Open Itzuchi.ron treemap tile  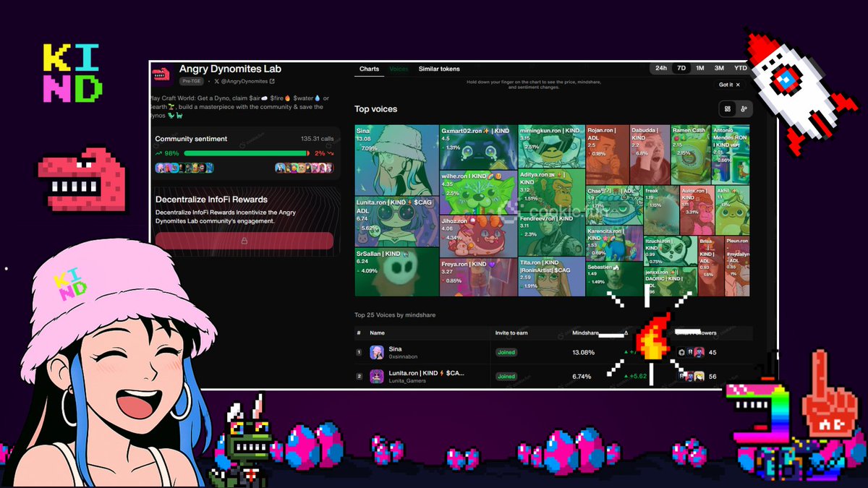click(671, 251)
